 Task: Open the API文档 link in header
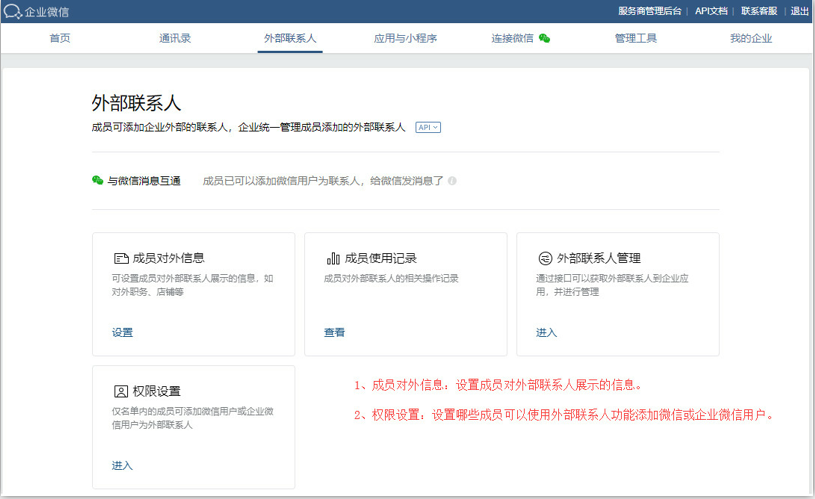tap(711, 11)
